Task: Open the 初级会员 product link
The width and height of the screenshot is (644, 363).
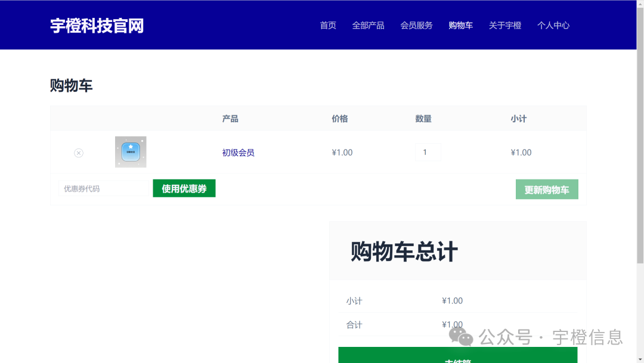Action: (238, 152)
